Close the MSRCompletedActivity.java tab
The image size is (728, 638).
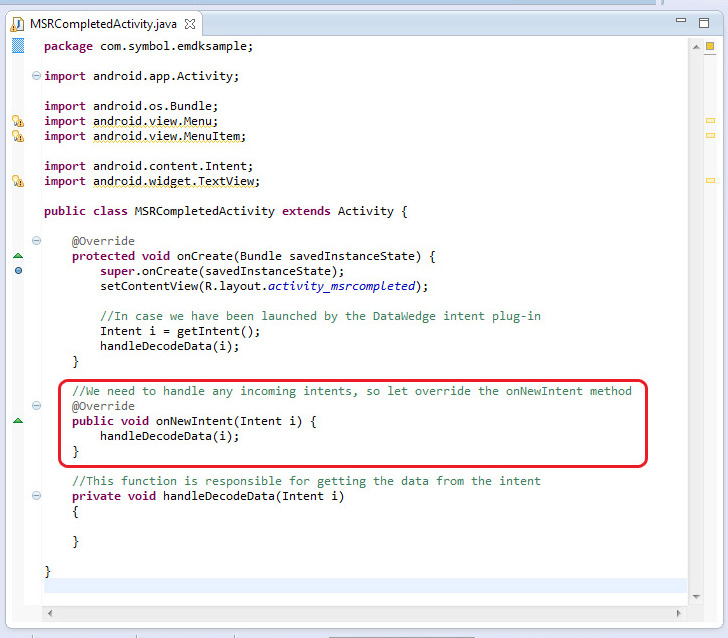[190, 23]
